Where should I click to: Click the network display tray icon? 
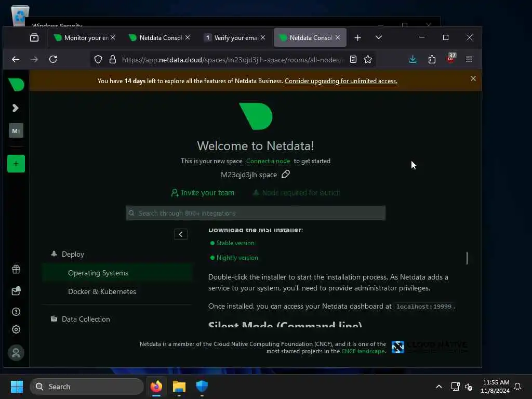coord(455,387)
